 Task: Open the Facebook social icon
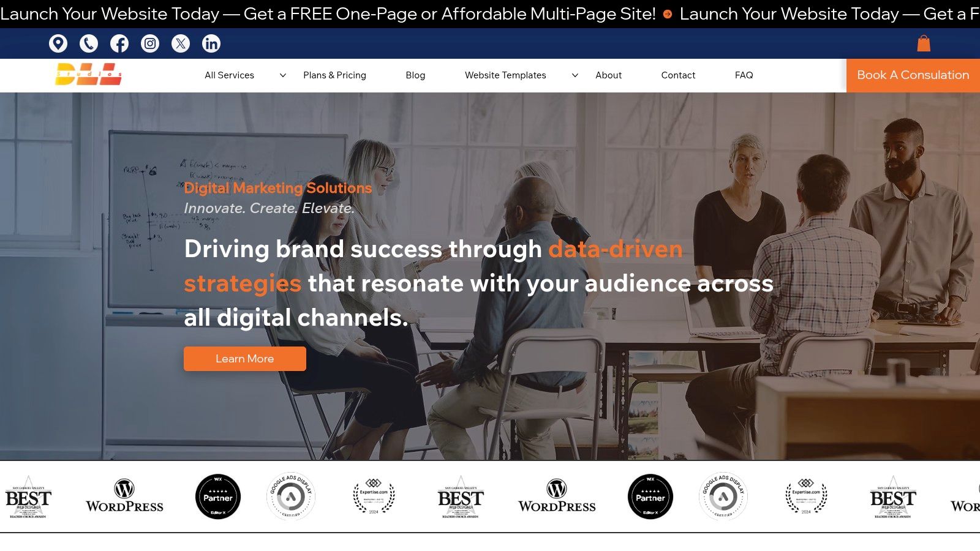click(119, 43)
